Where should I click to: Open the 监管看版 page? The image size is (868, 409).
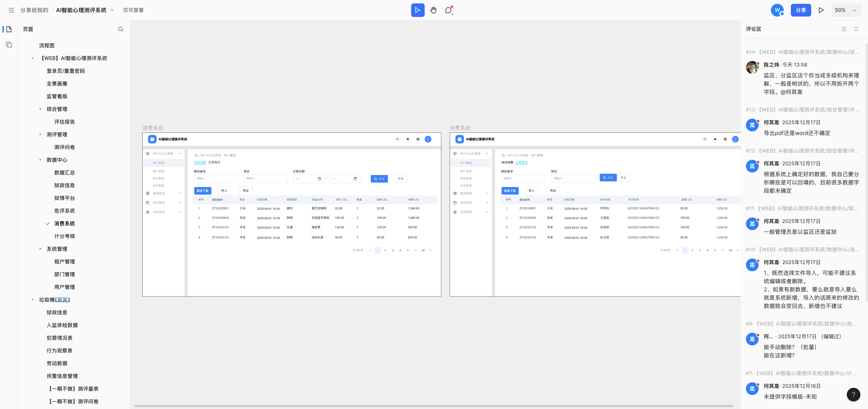point(57,96)
